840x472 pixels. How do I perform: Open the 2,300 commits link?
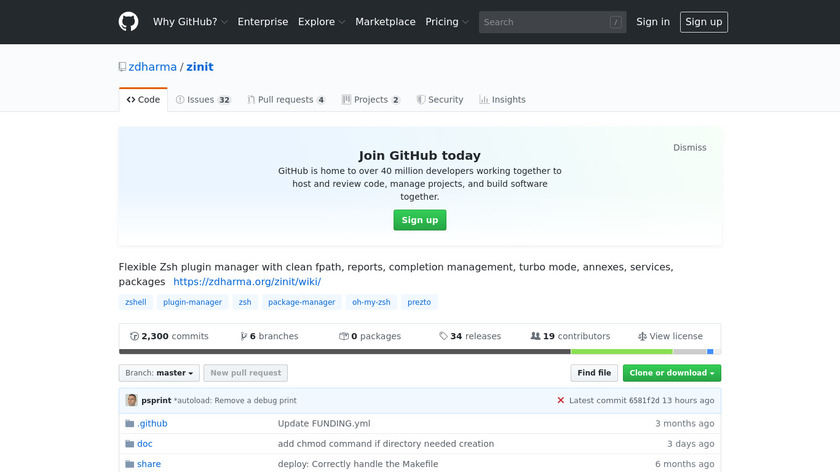pos(169,336)
